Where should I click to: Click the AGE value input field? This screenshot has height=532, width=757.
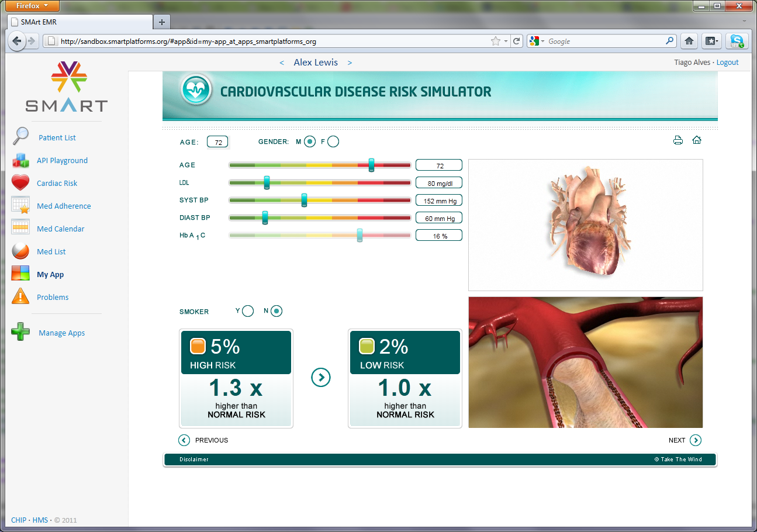tap(217, 141)
